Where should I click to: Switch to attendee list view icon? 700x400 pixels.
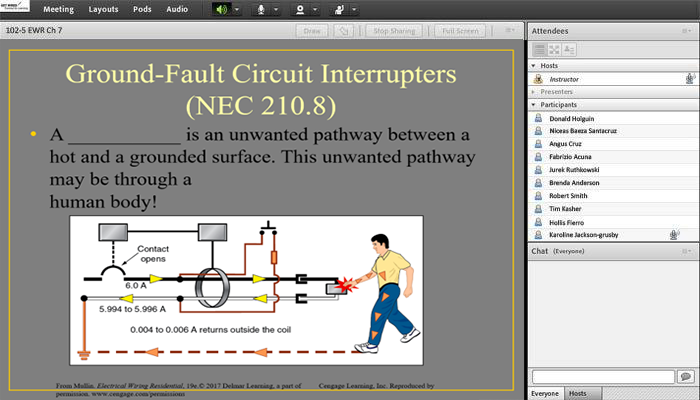pos(539,49)
